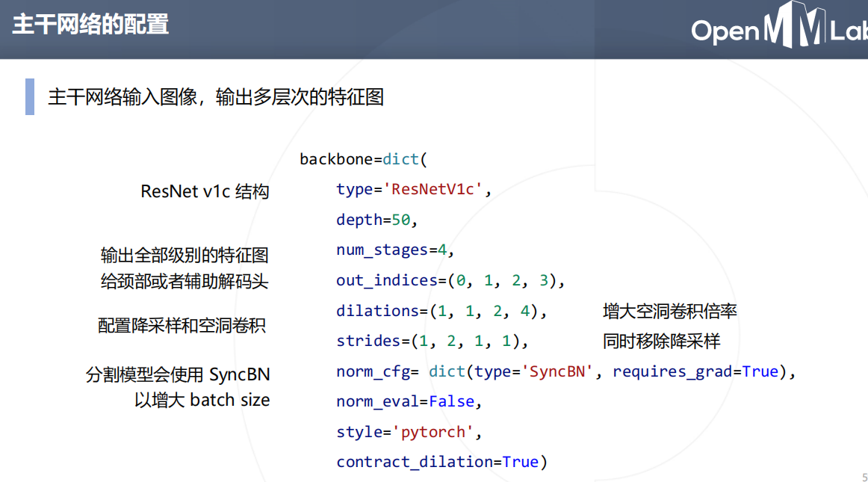Click the depth=50 code line
Screen dimensions: 868x482
[x=376, y=220]
